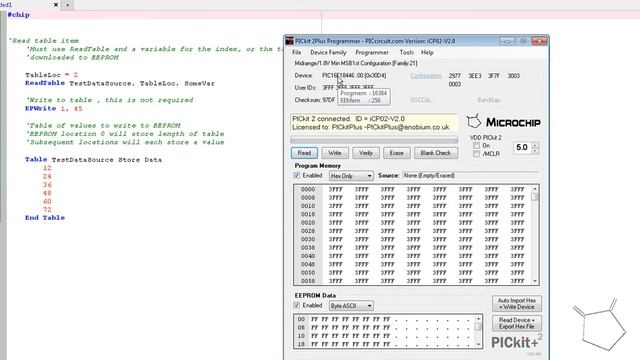Click the Checksum value
Screen dimensions: 640x360
pos(329,100)
